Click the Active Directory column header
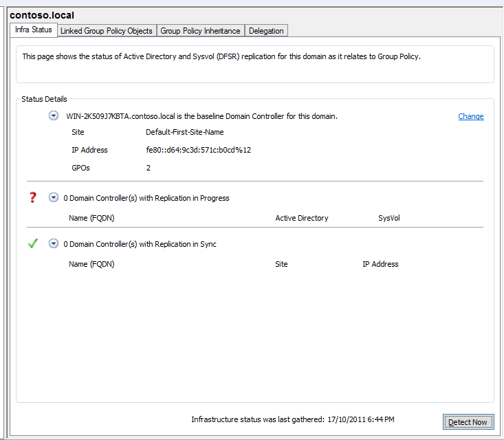Viewport: 504px width, 440px height. (x=301, y=218)
